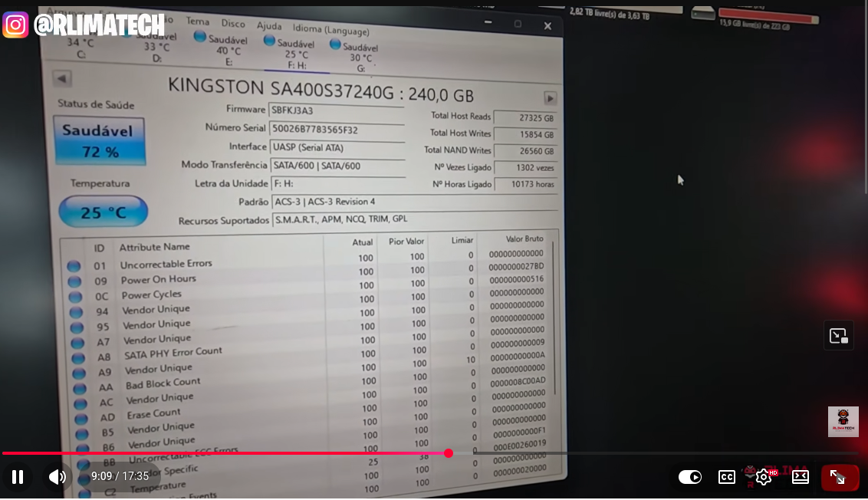Image resolution: width=868 pixels, height=500 pixels.
Task: Pause the video playback
Action: click(18, 477)
